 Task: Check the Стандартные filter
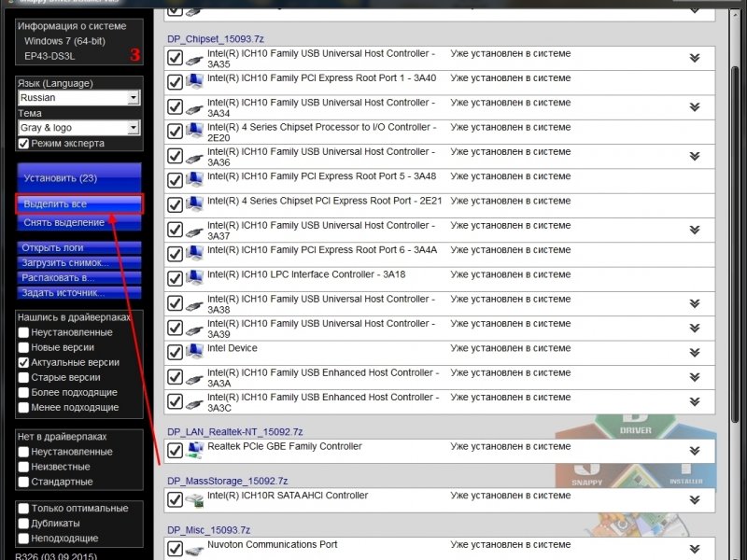coord(23,482)
